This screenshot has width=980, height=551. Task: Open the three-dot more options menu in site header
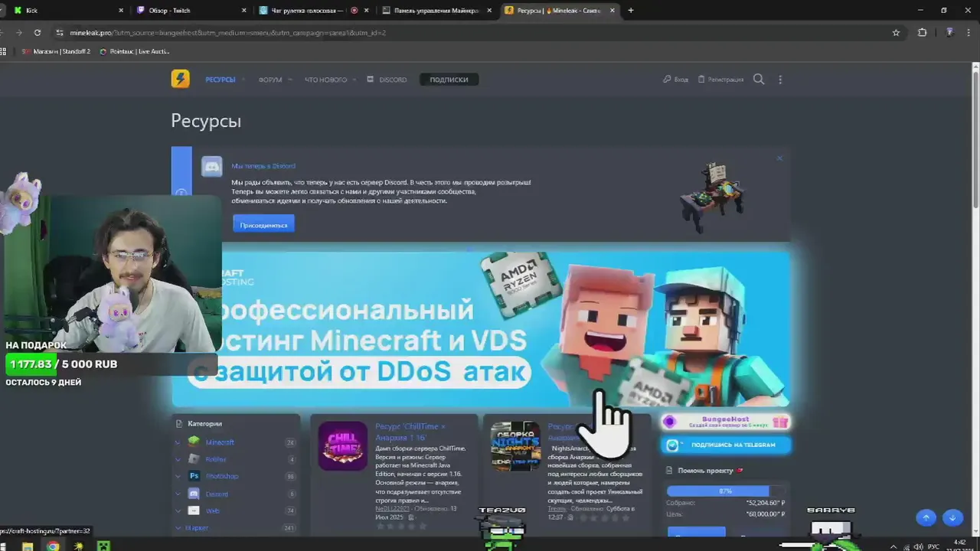click(x=780, y=80)
